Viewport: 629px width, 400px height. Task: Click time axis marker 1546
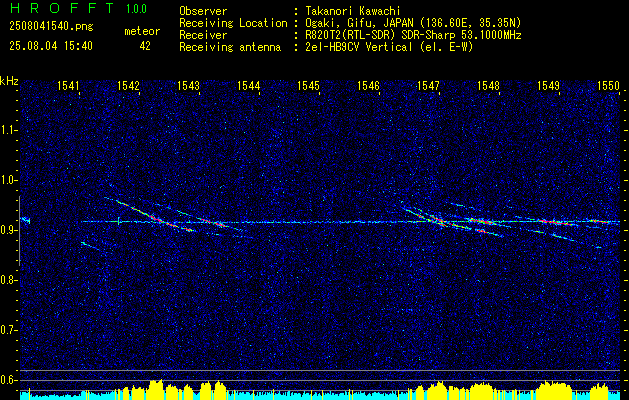coord(368,85)
